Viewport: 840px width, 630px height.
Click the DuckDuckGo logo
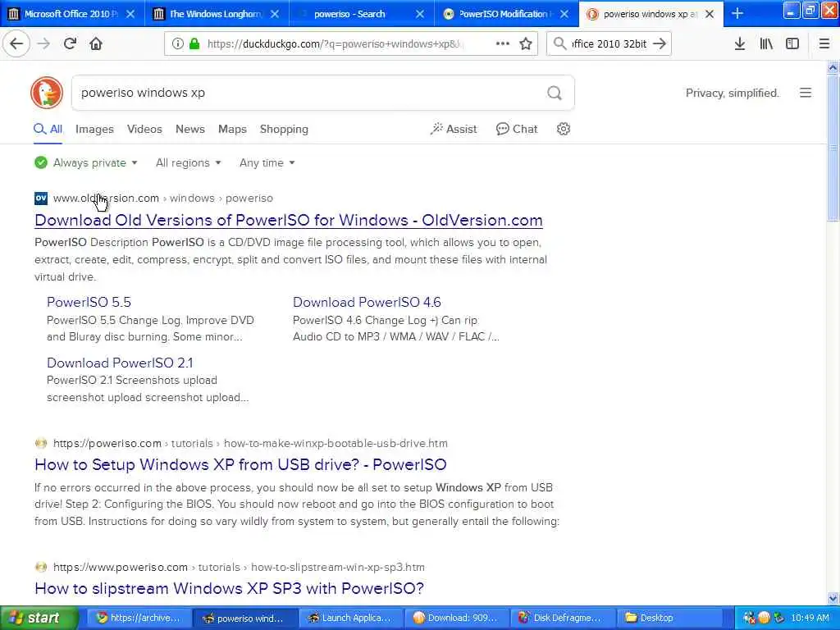pyautogui.click(x=47, y=93)
